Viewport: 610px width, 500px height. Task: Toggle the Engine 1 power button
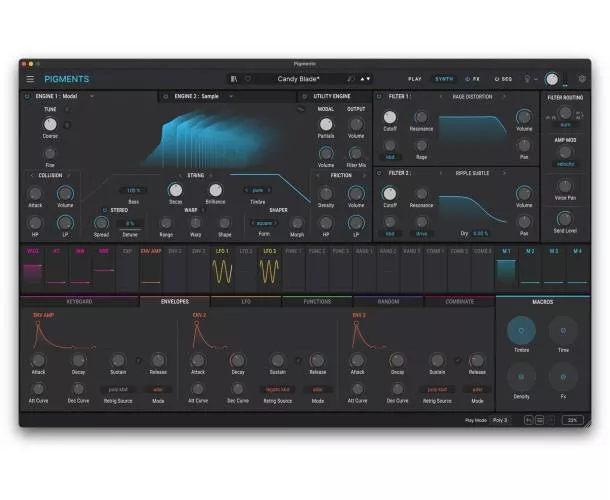tap(26, 97)
